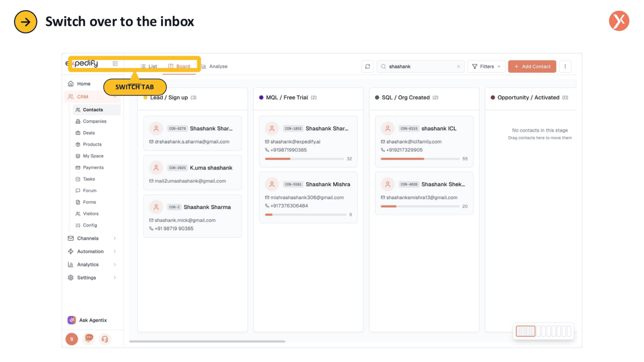The height and width of the screenshot is (362, 644).
Task: Click email drshashank.s.sharma@gmail.com
Action: pos(192,142)
